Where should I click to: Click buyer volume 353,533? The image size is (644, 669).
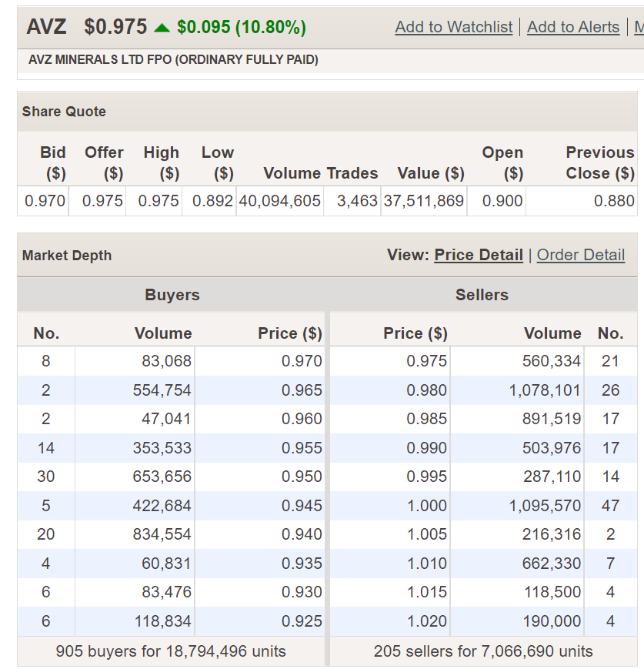click(x=162, y=448)
